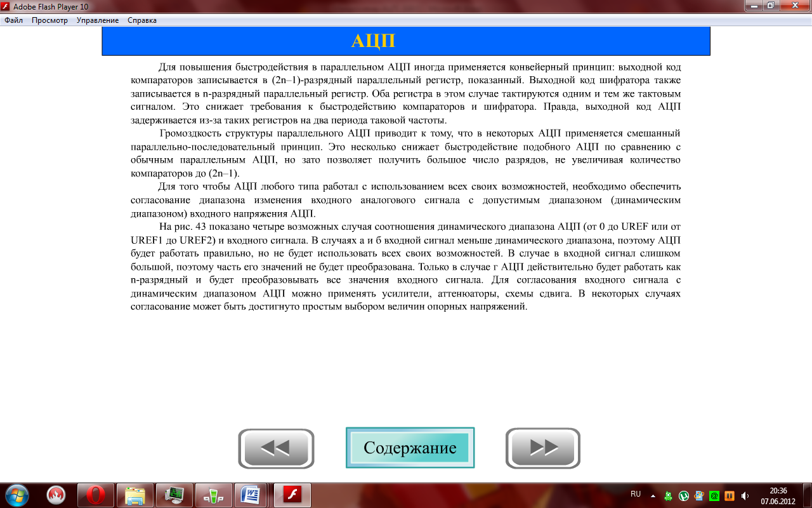Open the uTorrent tray icon
The height and width of the screenshot is (508, 812).
pyautogui.click(x=684, y=496)
